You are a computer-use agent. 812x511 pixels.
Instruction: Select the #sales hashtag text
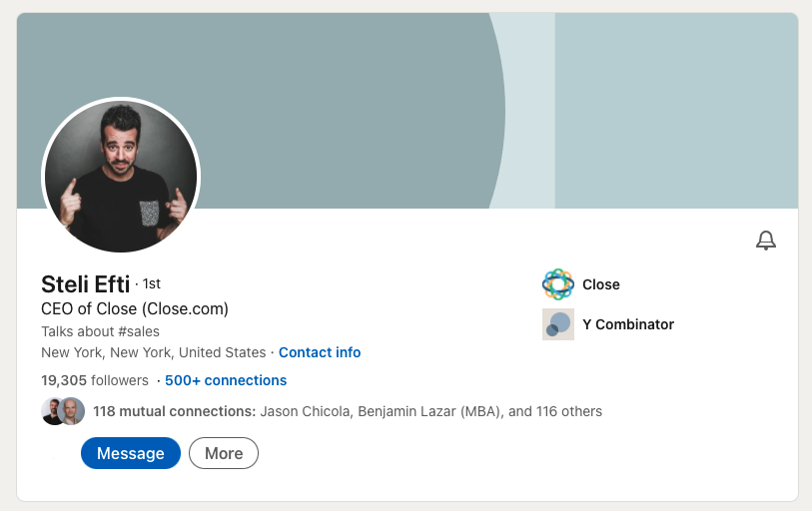coord(139,331)
